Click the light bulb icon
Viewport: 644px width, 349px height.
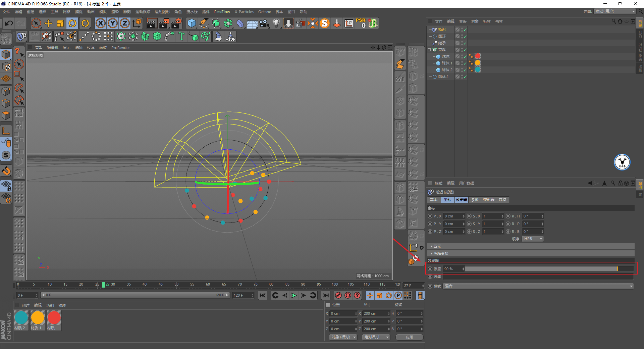coord(276,23)
